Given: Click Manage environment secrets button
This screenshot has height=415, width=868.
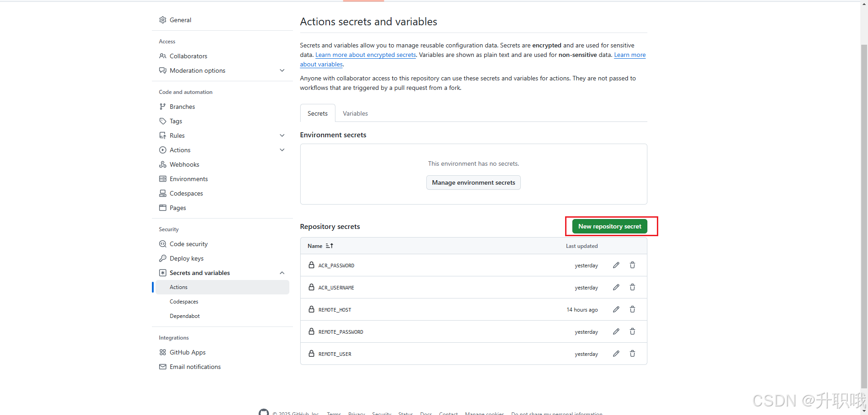Looking at the screenshot, I should pos(473,182).
